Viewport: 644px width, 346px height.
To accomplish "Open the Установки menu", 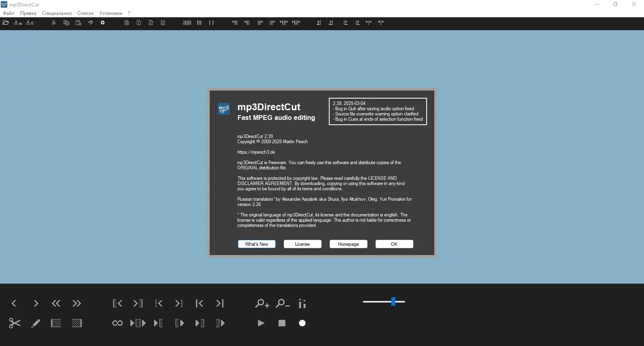I will 111,13.
